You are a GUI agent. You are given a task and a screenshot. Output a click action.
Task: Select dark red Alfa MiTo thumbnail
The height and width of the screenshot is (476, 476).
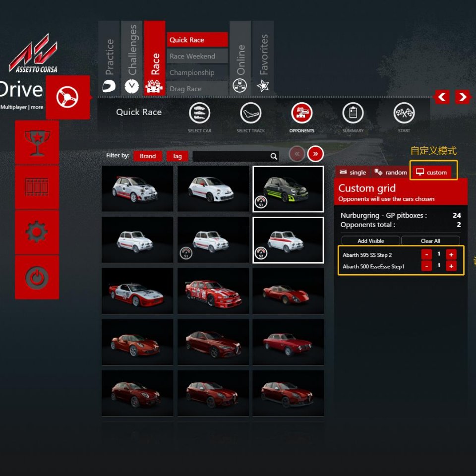pos(137,393)
